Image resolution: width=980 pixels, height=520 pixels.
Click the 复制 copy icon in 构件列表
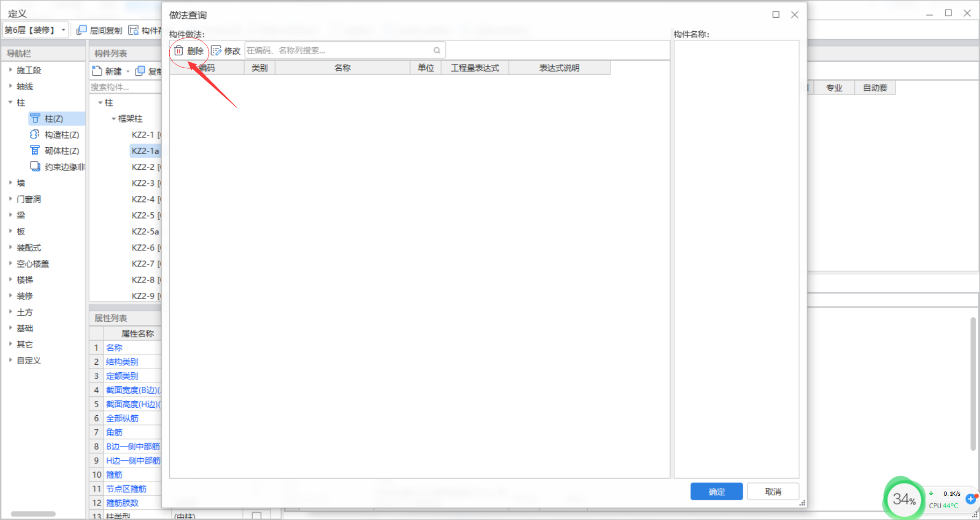[x=140, y=71]
